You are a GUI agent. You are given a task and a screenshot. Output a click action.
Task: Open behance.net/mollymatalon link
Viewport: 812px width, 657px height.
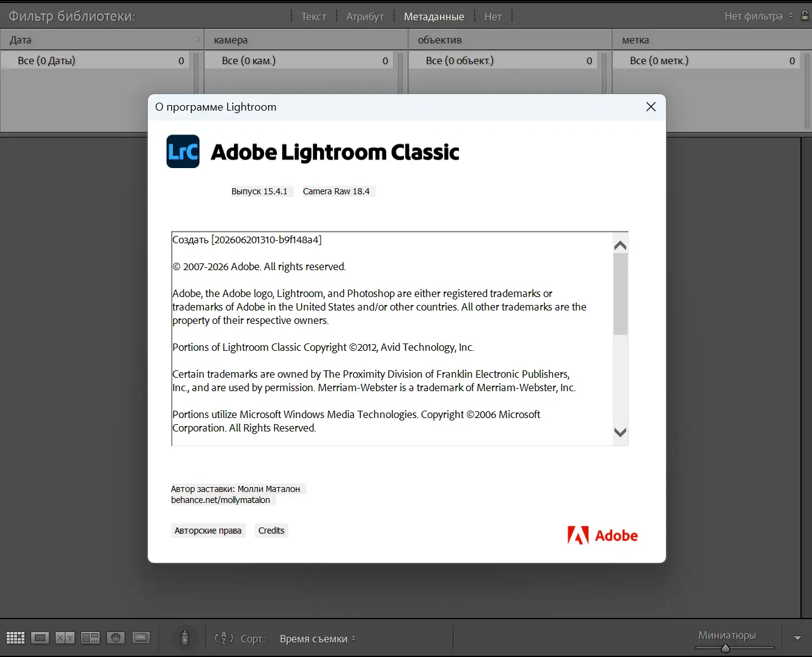coord(221,500)
